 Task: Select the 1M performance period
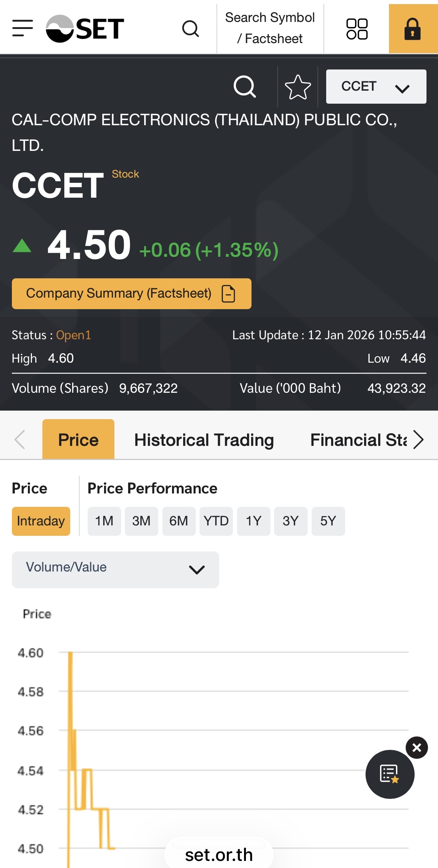click(104, 521)
